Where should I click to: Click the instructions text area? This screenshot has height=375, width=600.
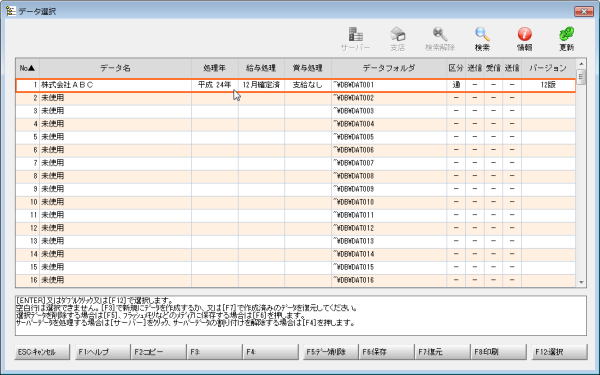click(301, 316)
